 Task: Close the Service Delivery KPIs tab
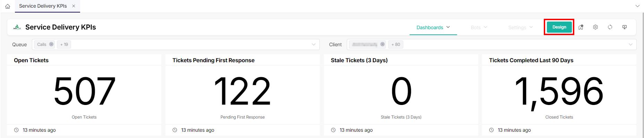74,6
